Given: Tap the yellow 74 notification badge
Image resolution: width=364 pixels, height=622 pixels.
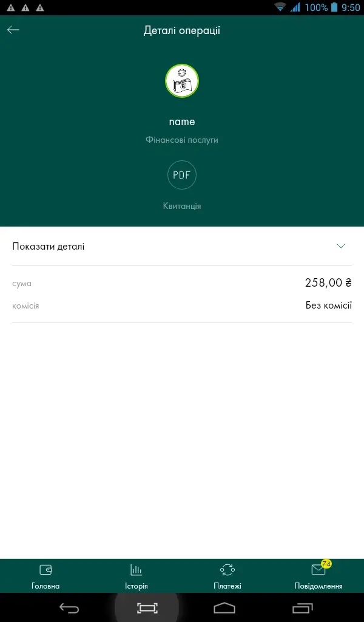Looking at the screenshot, I should (326, 564).
